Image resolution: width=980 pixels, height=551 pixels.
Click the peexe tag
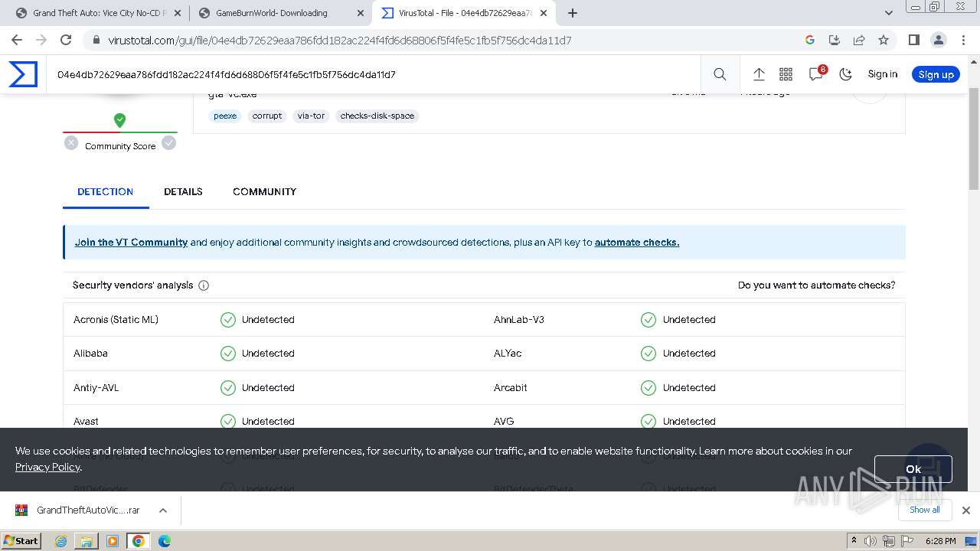[x=225, y=116]
